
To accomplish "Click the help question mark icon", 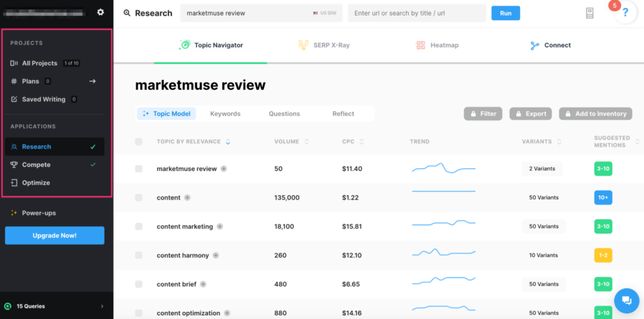I will coord(625,13).
